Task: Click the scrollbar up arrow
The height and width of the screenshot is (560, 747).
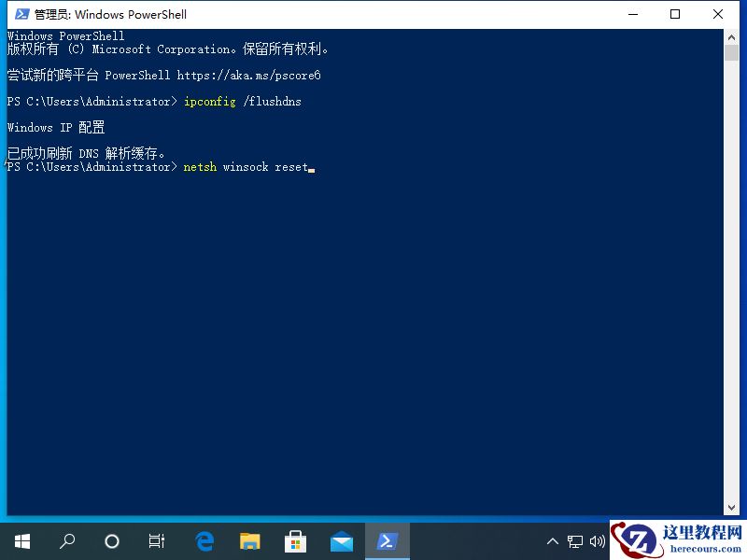Action: click(x=731, y=35)
